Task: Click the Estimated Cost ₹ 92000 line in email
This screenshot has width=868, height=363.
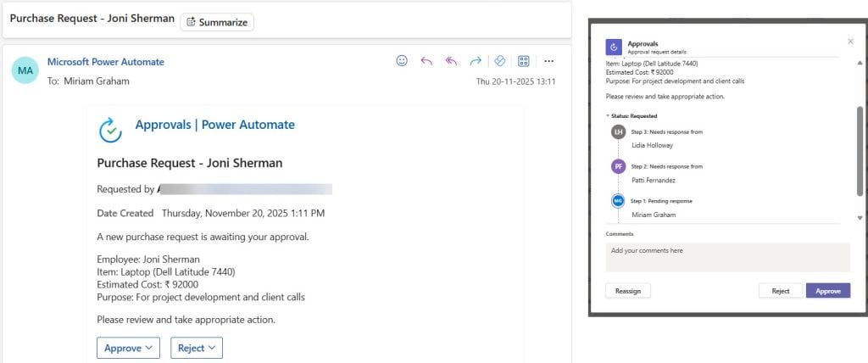Action: coord(147,285)
